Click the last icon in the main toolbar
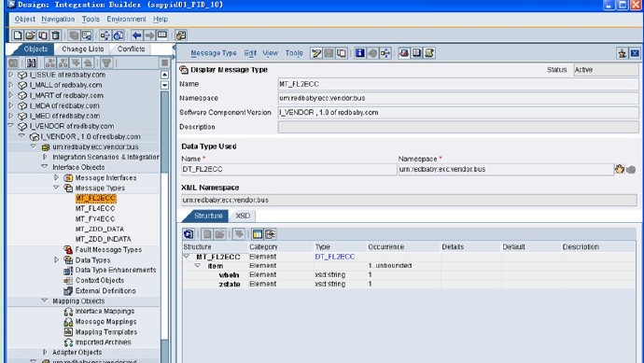This screenshot has height=363, width=644. [x=181, y=35]
